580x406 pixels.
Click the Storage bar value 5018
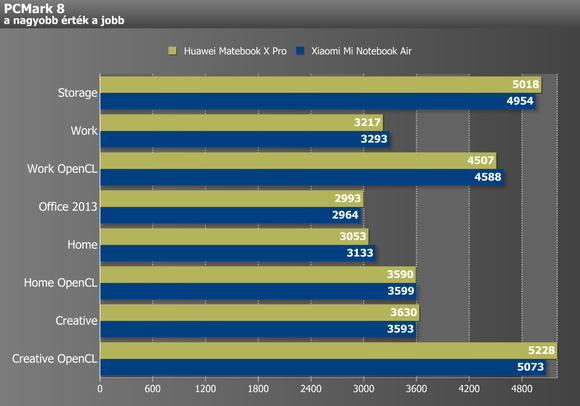[526, 84]
